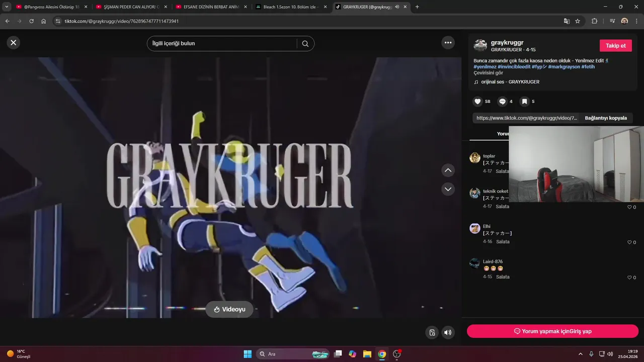Click Çevirisini gör translation link
644x362 pixels.
(488, 73)
